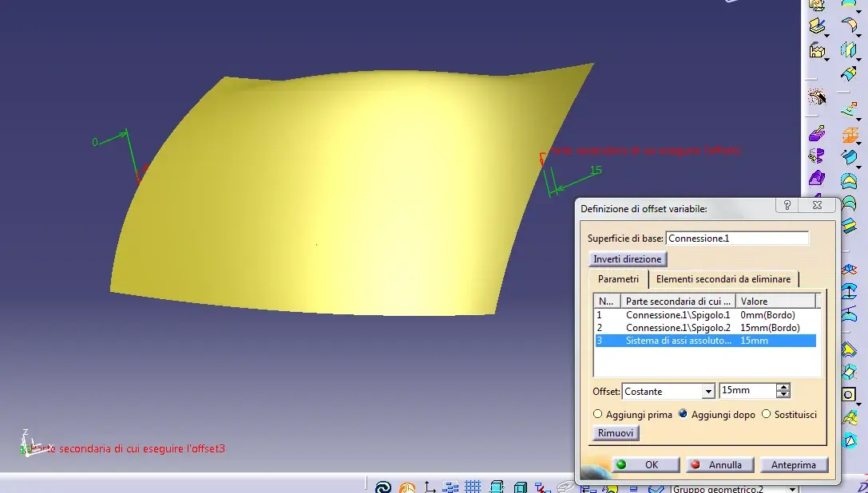This screenshot has height=493, width=868.
Task: Click the 'Inverti direzione' button
Action: pos(628,259)
